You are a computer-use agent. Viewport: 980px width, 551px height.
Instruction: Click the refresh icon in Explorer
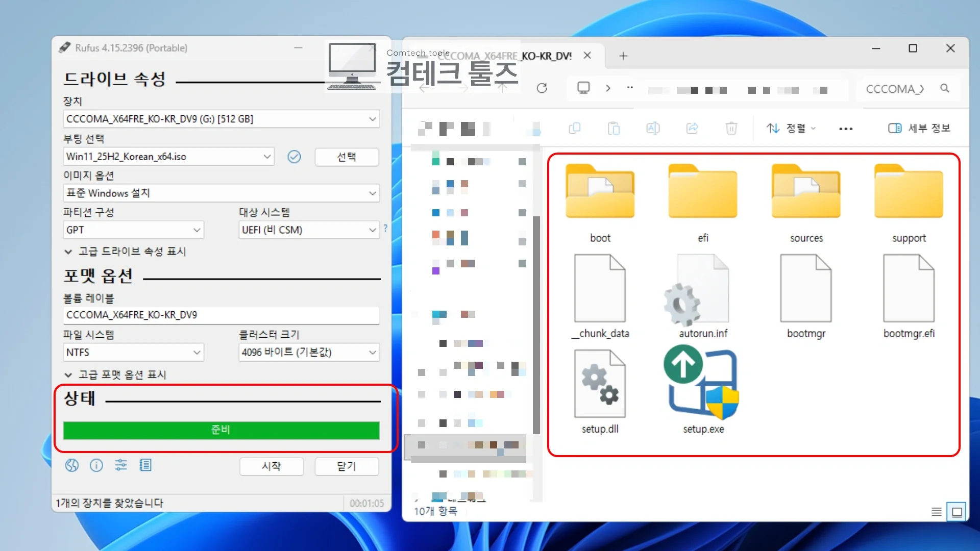click(542, 88)
